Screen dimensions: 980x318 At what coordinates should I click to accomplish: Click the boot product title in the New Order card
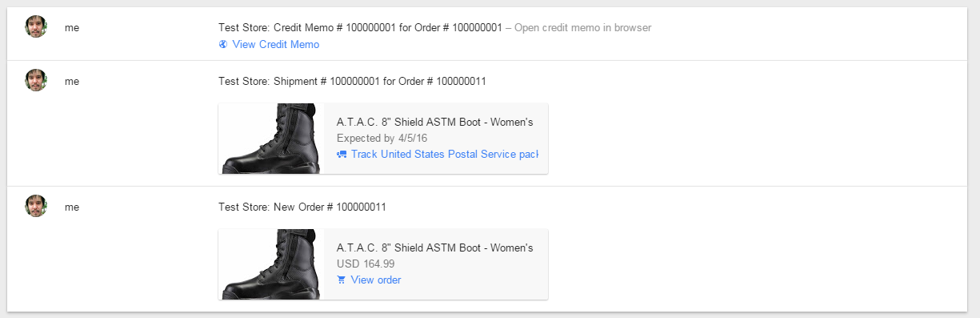tap(434, 248)
